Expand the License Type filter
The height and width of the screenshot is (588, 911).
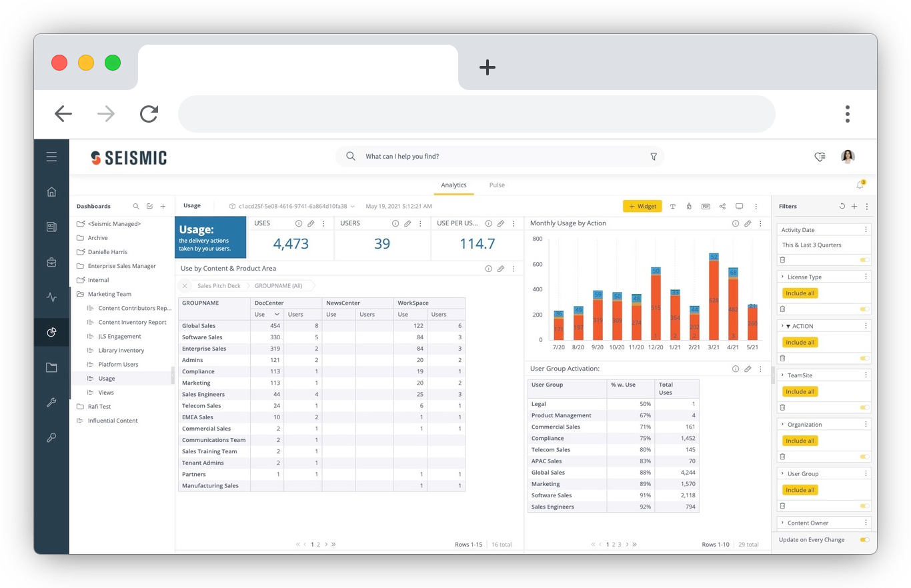pyautogui.click(x=782, y=277)
